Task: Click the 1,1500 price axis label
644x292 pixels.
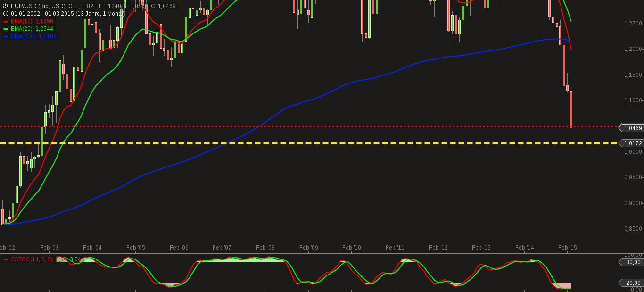Action: [x=633, y=75]
